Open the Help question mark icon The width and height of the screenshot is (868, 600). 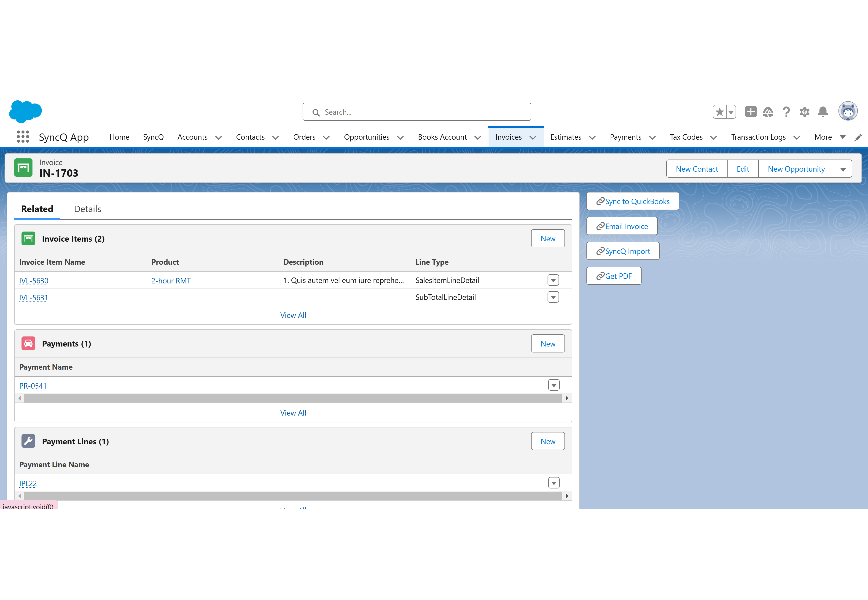[x=786, y=112]
